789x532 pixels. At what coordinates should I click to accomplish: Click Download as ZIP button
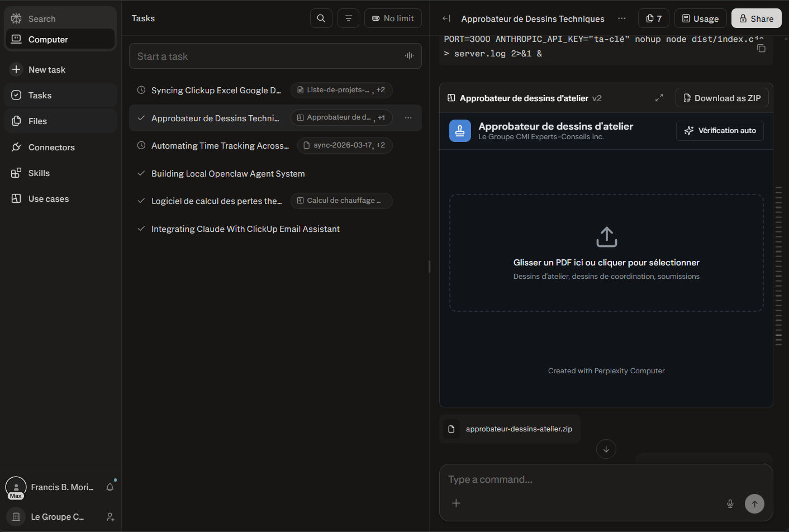coord(722,98)
